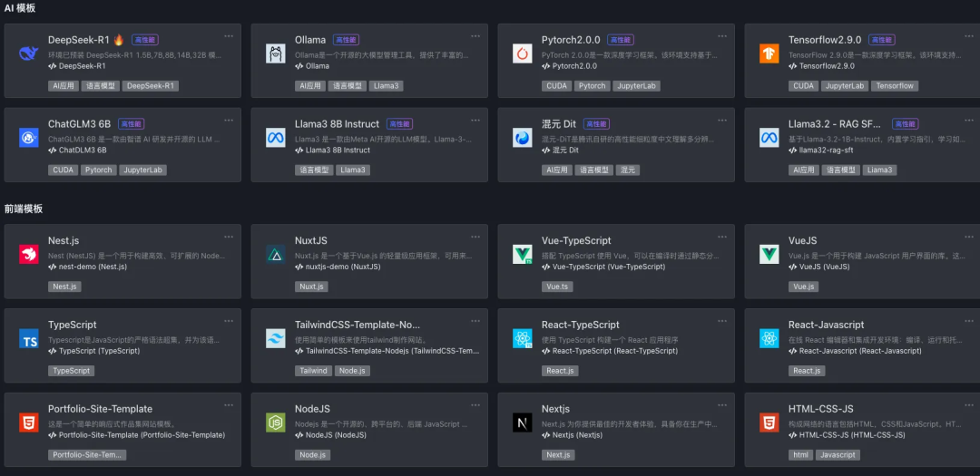Open the three-dot menu on ChatGLM3 6B card
Image resolution: width=980 pixels, height=476 pixels.
pos(229,120)
